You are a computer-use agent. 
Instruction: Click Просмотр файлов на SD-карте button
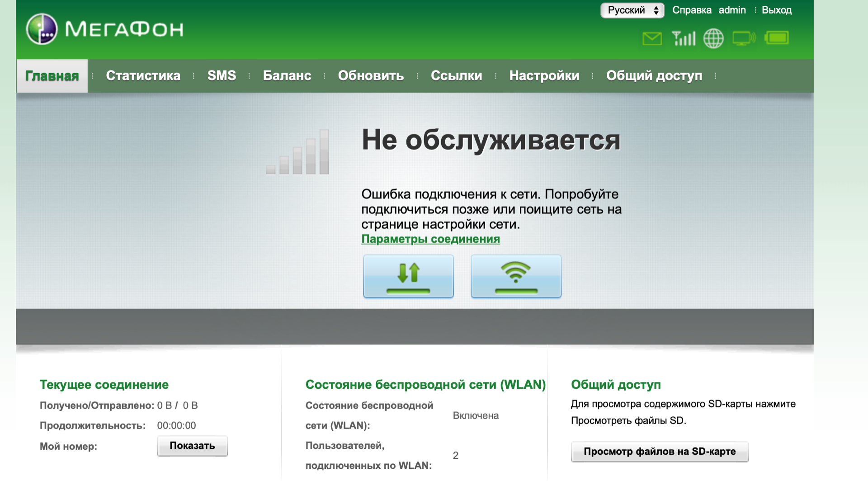pyautogui.click(x=660, y=452)
